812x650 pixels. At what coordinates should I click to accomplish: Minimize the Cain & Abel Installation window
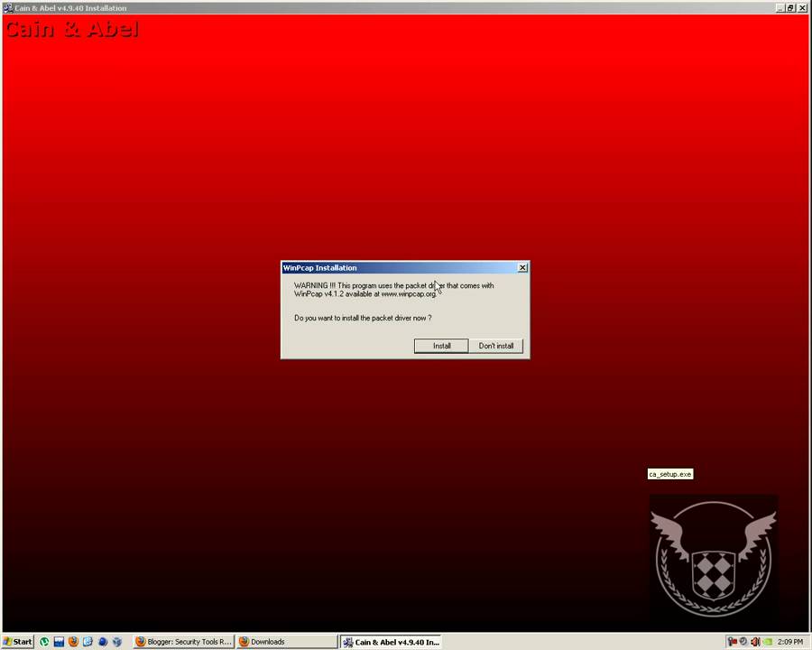[x=780, y=8]
